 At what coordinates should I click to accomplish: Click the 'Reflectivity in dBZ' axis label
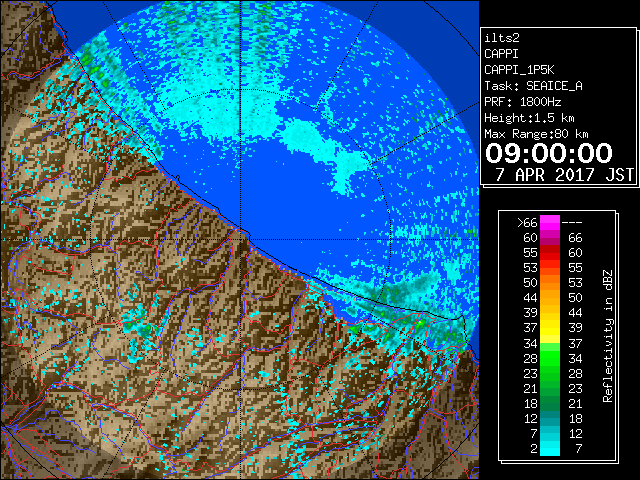coord(608,336)
